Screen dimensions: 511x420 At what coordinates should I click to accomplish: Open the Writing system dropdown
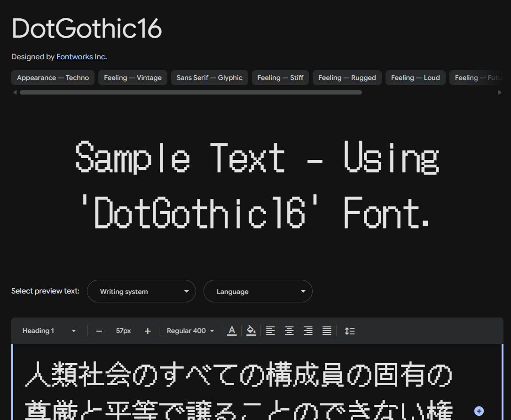(x=142, y=291)
